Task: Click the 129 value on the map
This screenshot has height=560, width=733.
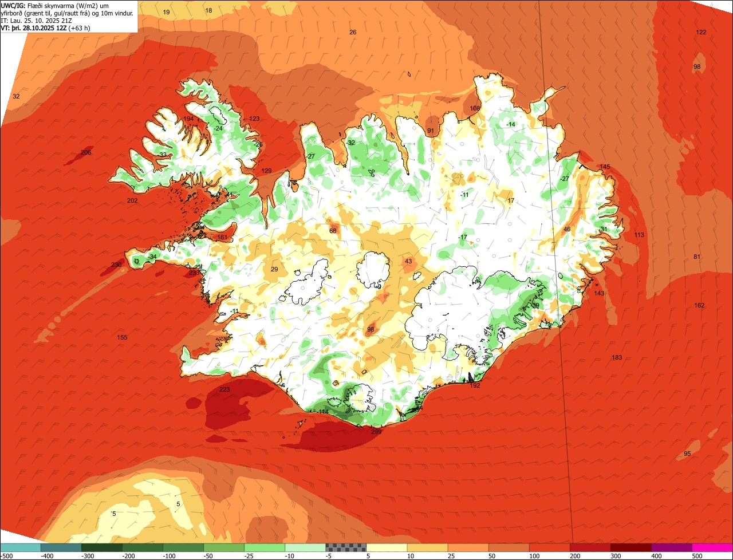Action: [x=266, y=171]
